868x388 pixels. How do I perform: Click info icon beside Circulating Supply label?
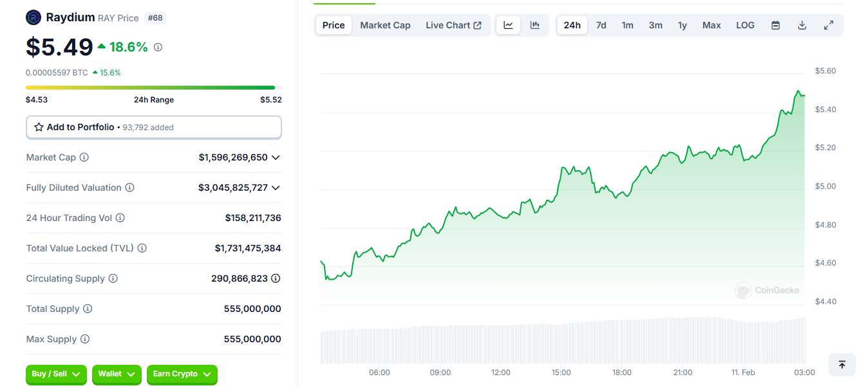pyautogui.click(x=113, y=278)
